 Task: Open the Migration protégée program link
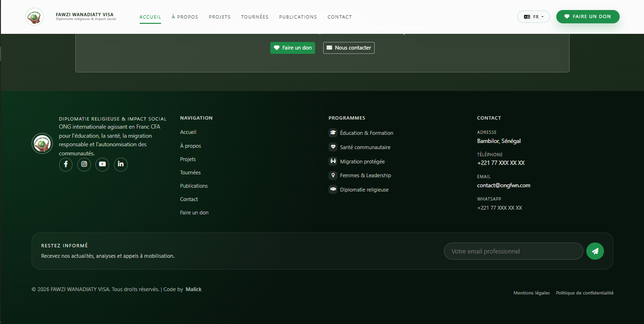pyautogui.click(x=362, y=162)
